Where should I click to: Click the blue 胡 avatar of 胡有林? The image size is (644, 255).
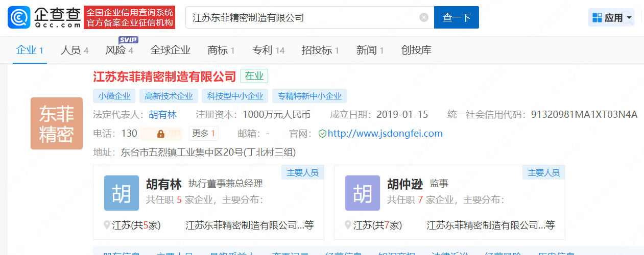(x=122, y=193)
